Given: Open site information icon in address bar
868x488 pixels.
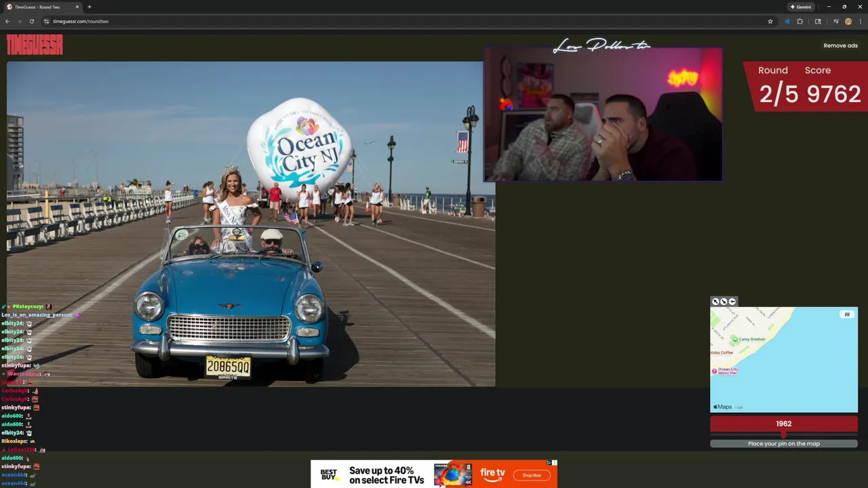Looking at the screenshot, I should coord(46,21).
